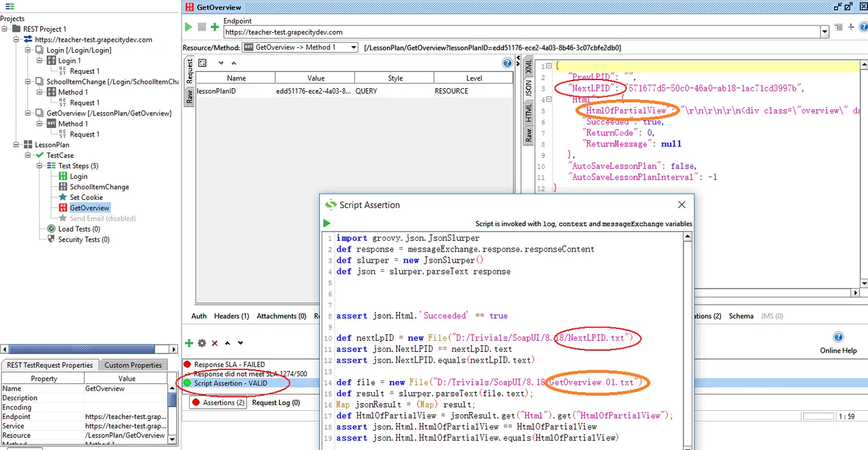Select the Load Tests (0) node
This screenshot has height=450, width=868.
coord(79,229)
